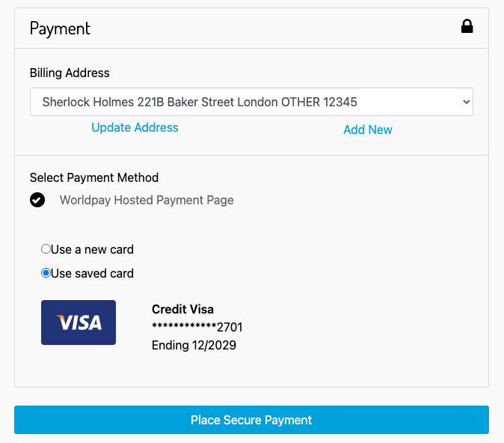Click the padlock icon in Payment header

click(467, 28)
